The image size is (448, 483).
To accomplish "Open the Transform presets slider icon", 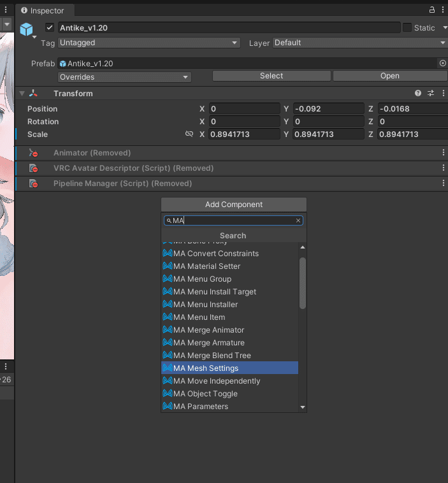I will (x=431, y=93).
